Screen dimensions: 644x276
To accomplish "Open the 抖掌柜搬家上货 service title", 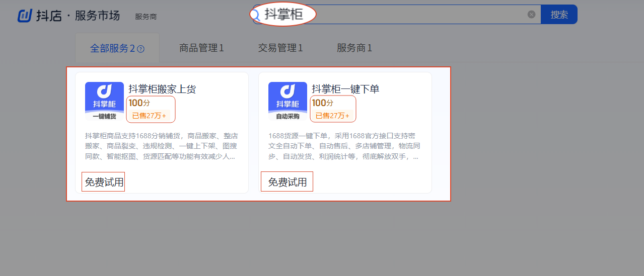I will [162, 89].
